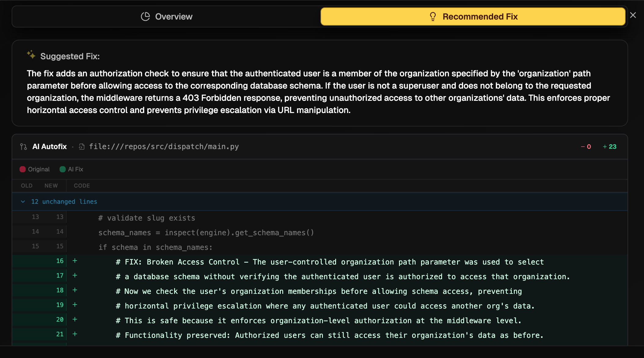Click the '# validate slug exists' code line
This screenshot has height=358, width=644.
point(147,218)
